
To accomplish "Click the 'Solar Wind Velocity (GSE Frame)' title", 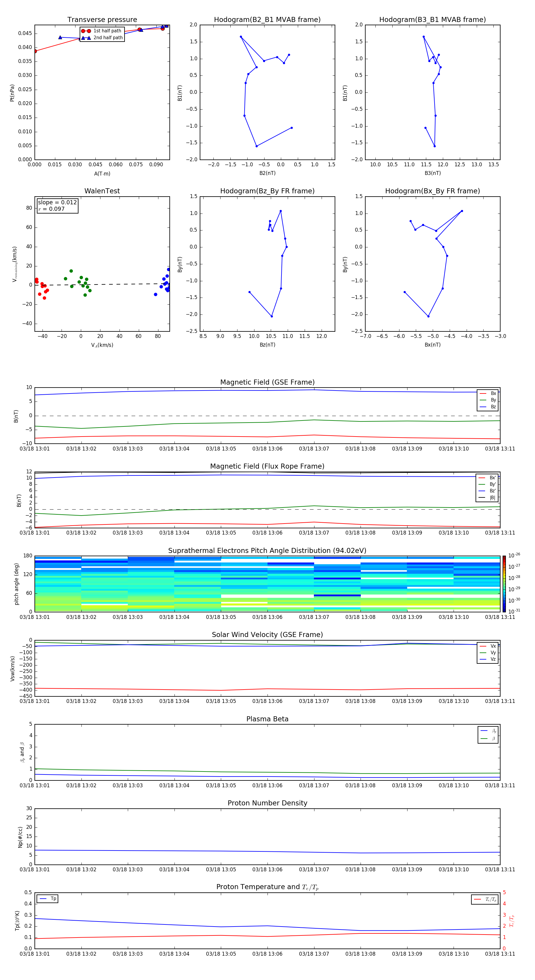I will pyautogui.click(x=267, y=635).
